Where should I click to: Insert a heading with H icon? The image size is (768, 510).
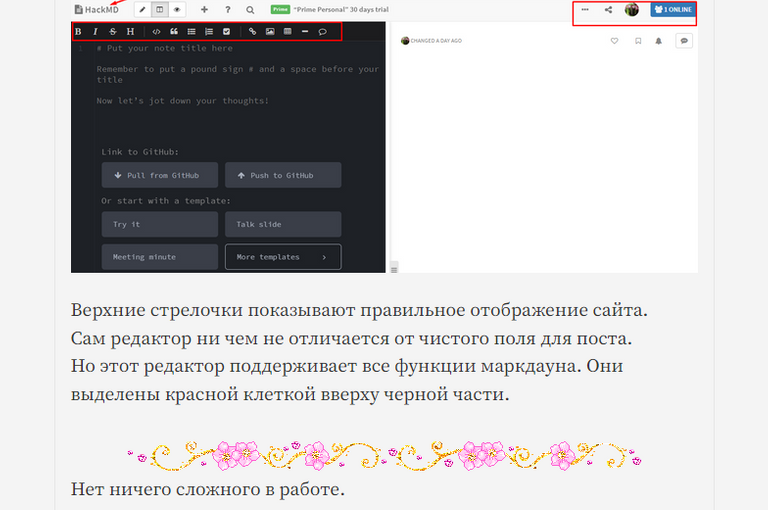(130, 31)
